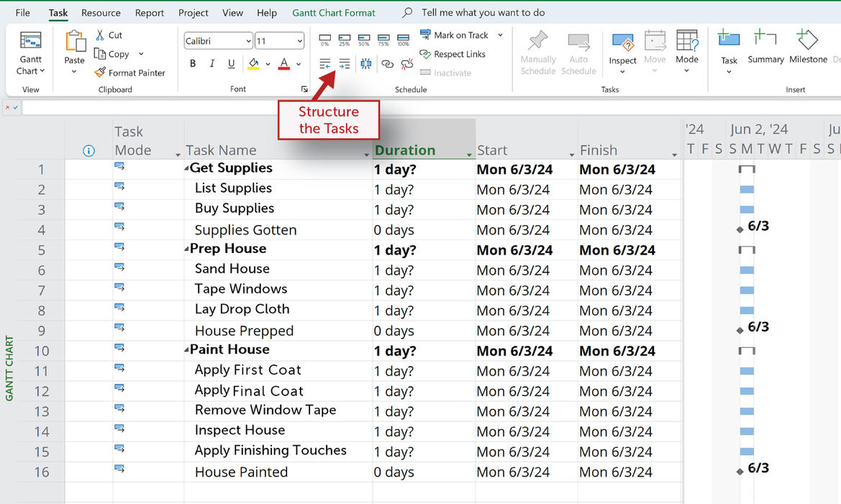Select row 10 by its row number
The height and width of the screenshot is (504, 841).
[x=41, y=351]
